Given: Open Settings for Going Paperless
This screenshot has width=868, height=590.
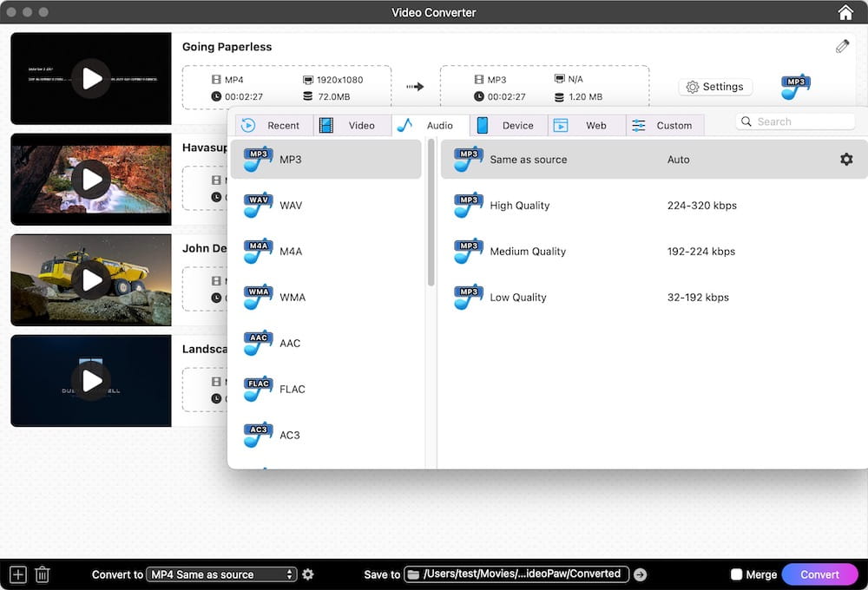Looking at the screenshot, I should click(715, 87).
